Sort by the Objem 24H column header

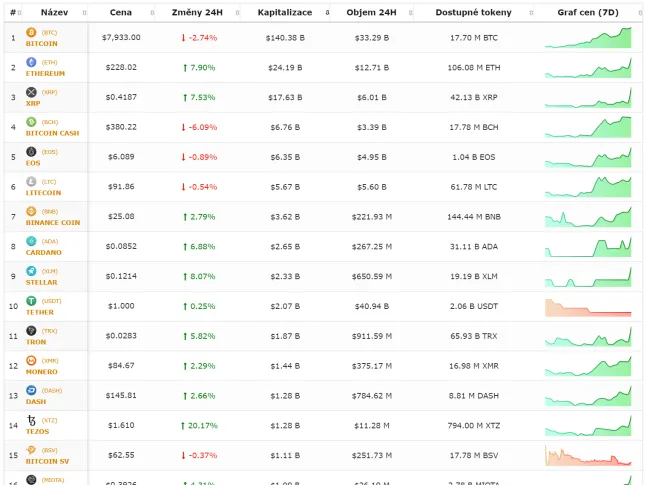[x=371, y=12]
